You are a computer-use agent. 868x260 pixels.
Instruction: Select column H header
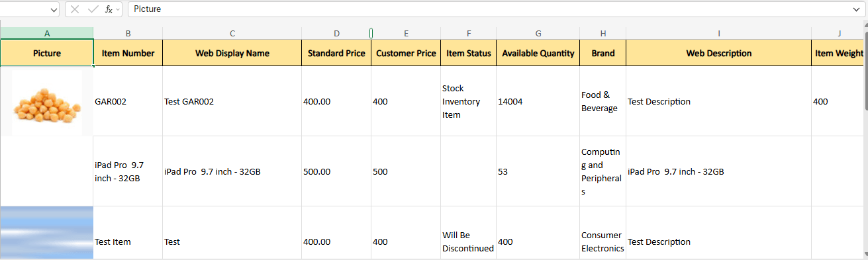point(603,33)
